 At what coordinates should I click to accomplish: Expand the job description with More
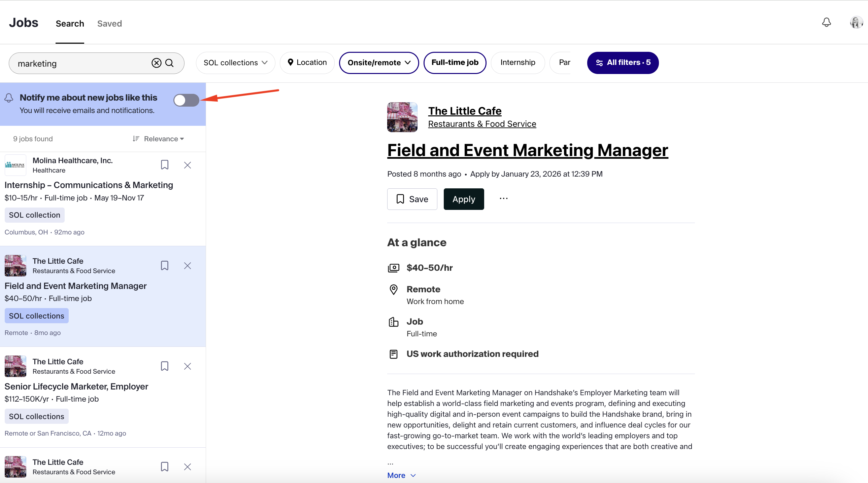(401, 475)
